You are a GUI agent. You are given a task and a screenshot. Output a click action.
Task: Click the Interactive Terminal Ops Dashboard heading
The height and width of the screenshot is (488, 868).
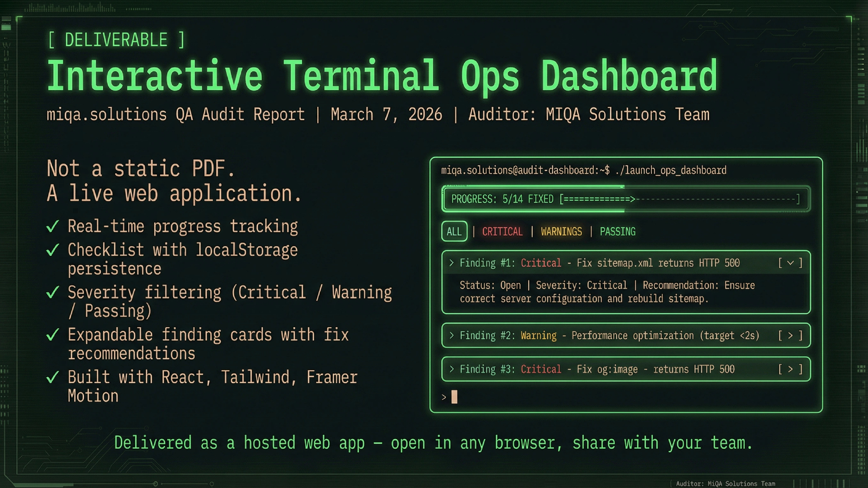(x=382, y=76)
